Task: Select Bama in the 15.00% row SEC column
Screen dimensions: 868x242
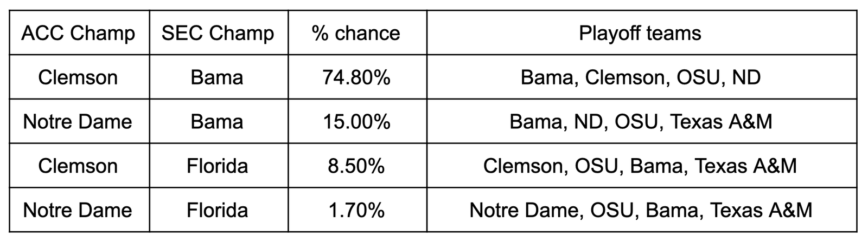Action: [x=217, y=122]
